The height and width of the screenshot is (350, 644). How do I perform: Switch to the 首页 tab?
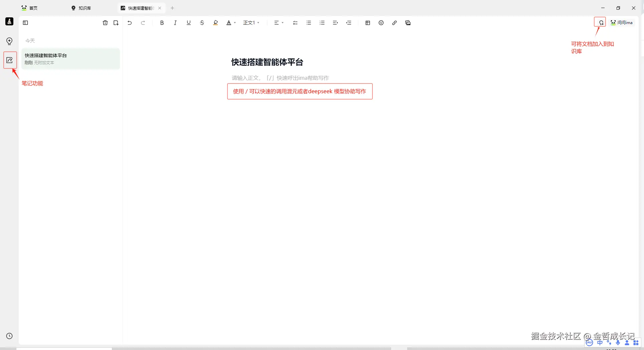tap(29, 8)
